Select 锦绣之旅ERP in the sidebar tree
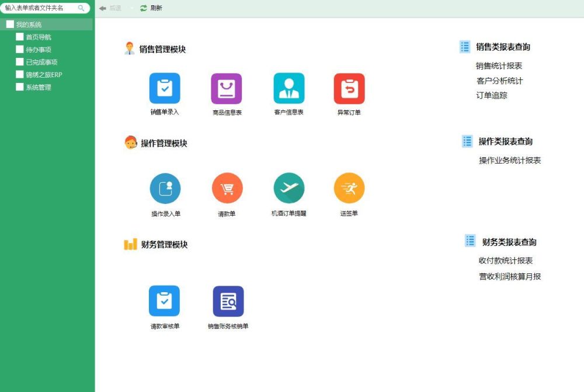 44,75
